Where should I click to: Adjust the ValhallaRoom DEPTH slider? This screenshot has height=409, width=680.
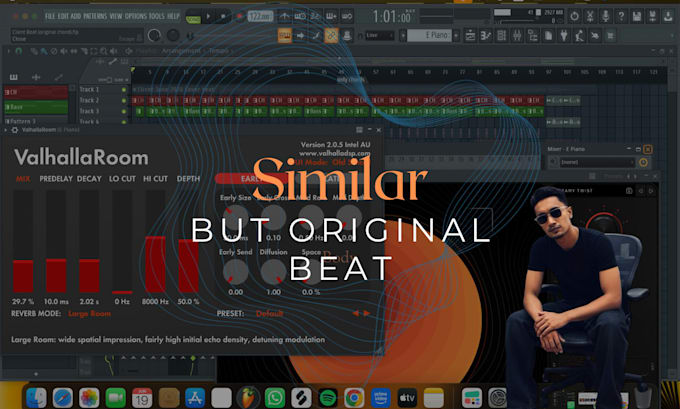pyautogui.click(x=189, y=241)
